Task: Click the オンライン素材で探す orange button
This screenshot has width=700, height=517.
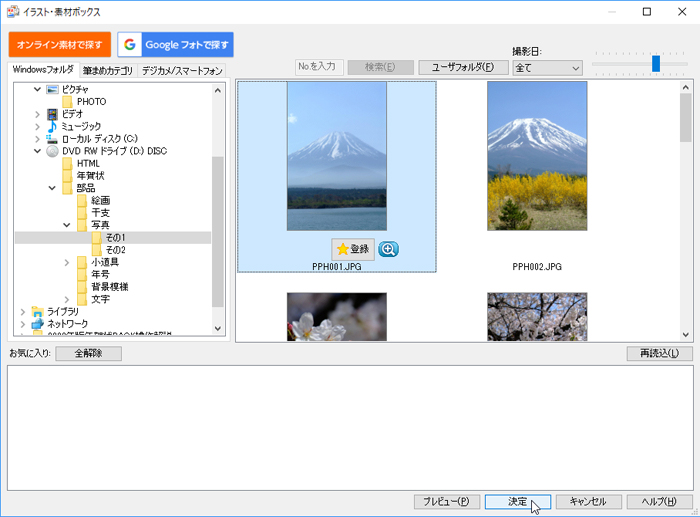Action: pos(60,45)
